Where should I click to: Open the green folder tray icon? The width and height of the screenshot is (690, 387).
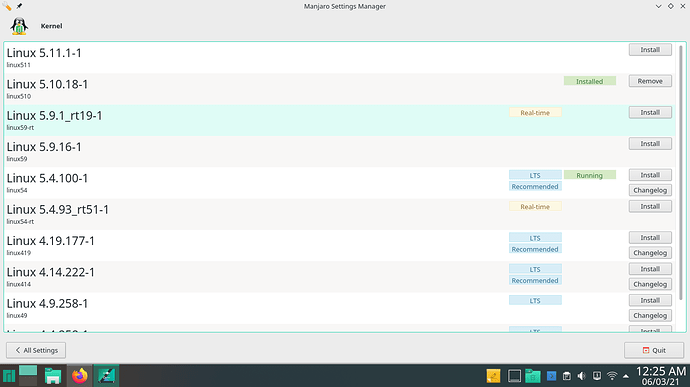pyautogui.click(x=532, y=376)
